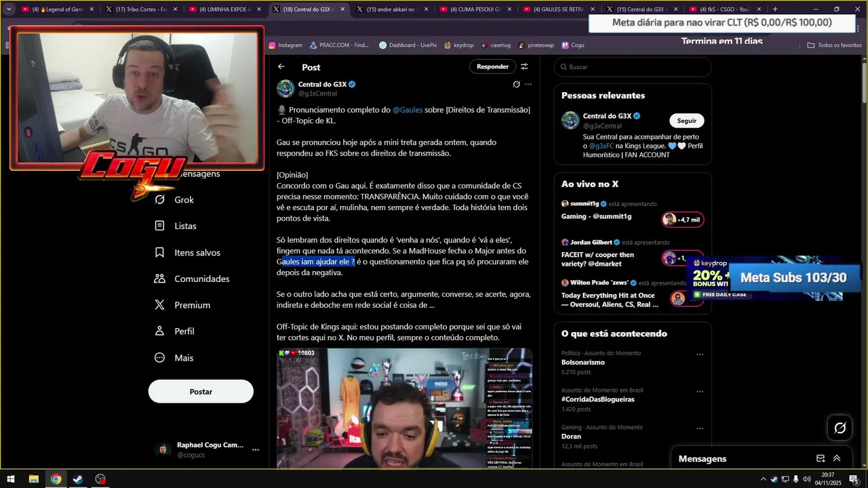
Task: Open floating Grok button at bottom right
Action: 840,428
